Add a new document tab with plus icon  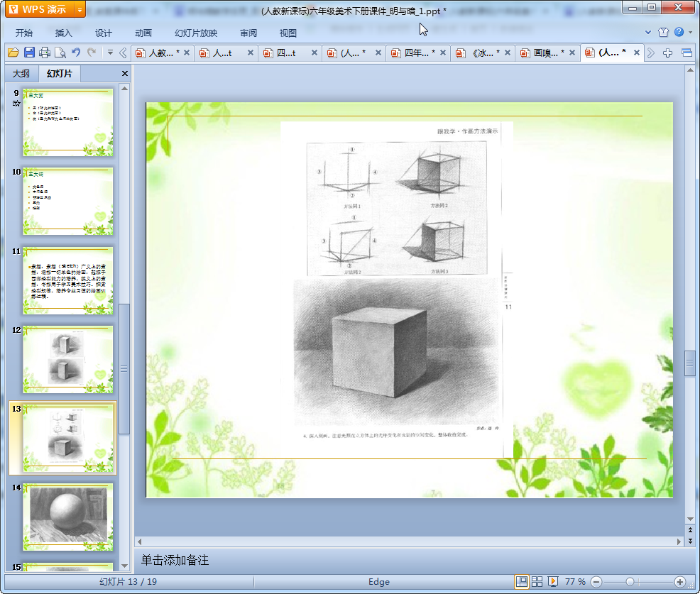point(667,53)
